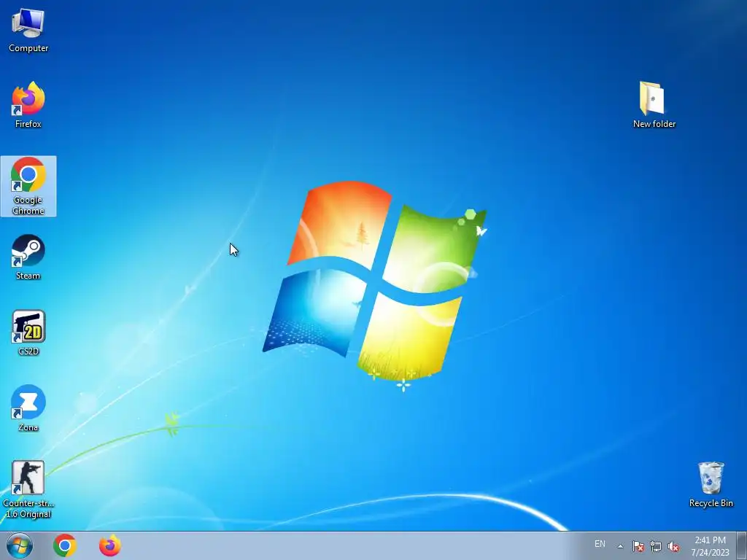This screenshot has height=560, width=747.
Task: Select the Zona desktop shortcut
Action: pyautogui.click(x=28, y=408)
